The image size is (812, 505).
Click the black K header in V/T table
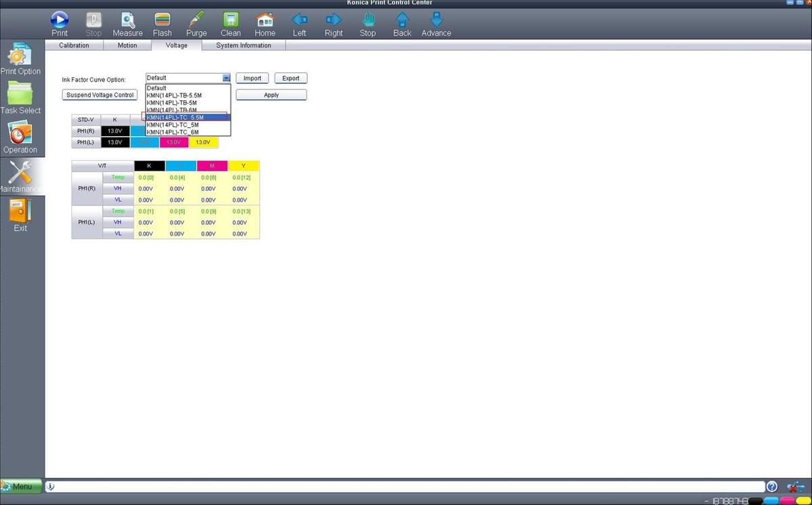(150, 166)
